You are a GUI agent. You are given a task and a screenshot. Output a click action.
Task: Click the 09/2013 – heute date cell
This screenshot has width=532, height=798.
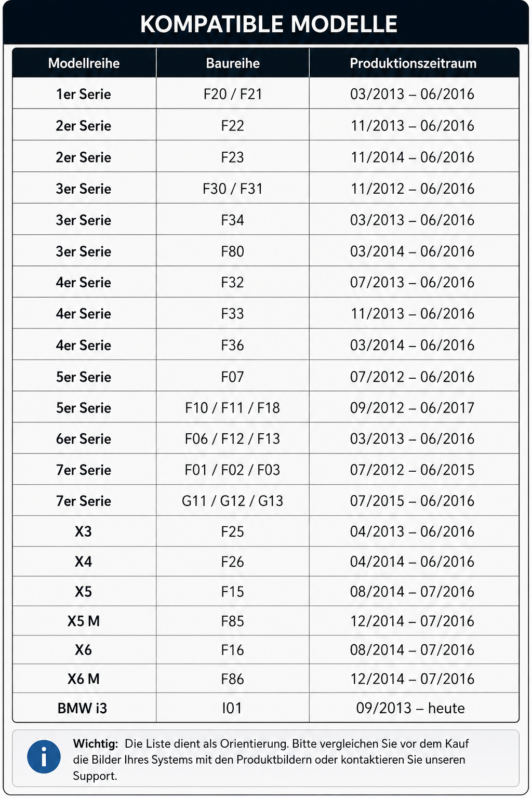coord(410,708)
